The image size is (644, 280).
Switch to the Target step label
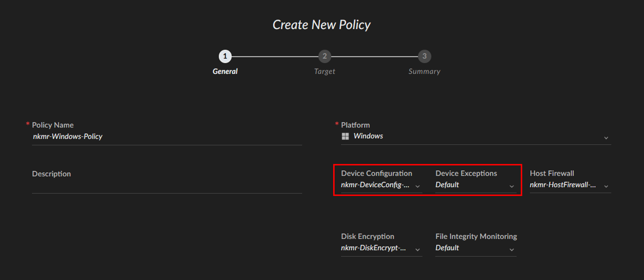325,72
